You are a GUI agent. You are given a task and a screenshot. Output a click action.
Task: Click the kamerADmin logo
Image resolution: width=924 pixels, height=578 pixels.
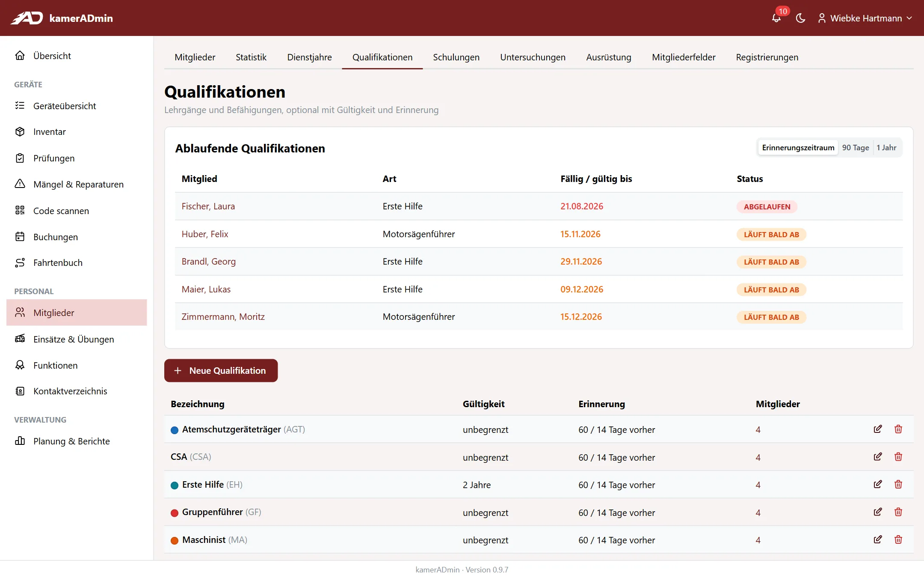click(62, 18)
